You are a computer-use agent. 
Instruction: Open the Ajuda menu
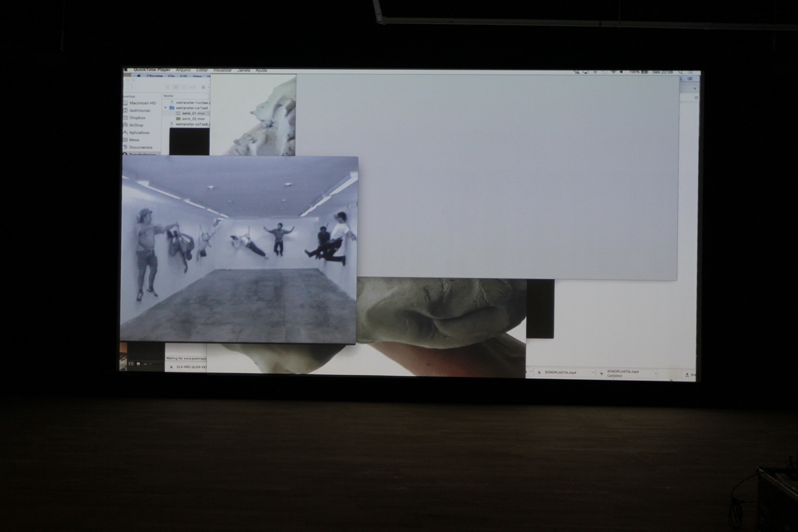click(x=261, y=70)
